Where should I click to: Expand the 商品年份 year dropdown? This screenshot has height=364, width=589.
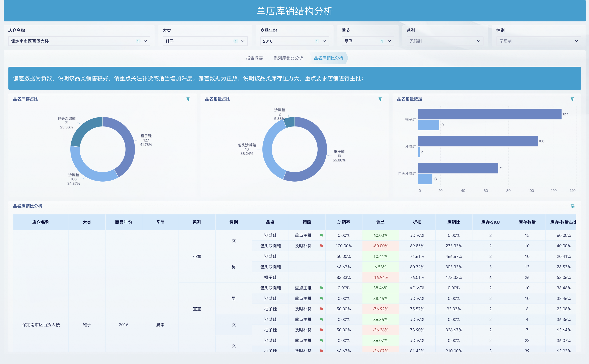(324, 41)
